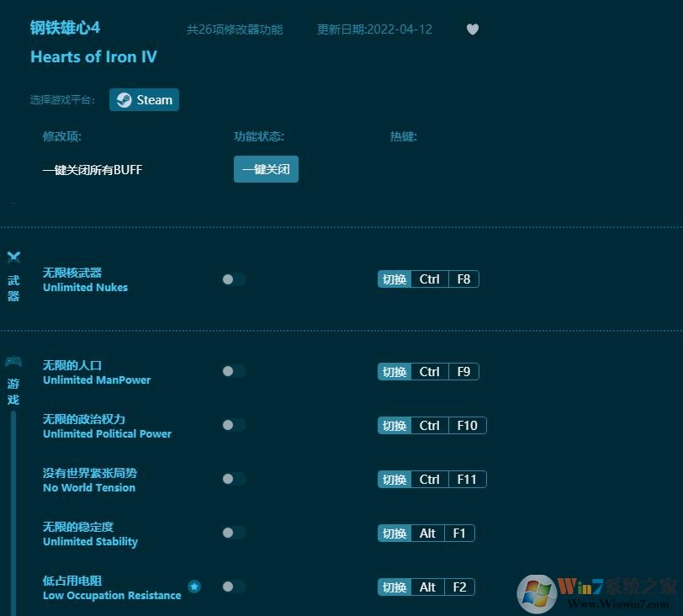Click the gamepad game category icon

pyautogui.click(x=13, y=361)
